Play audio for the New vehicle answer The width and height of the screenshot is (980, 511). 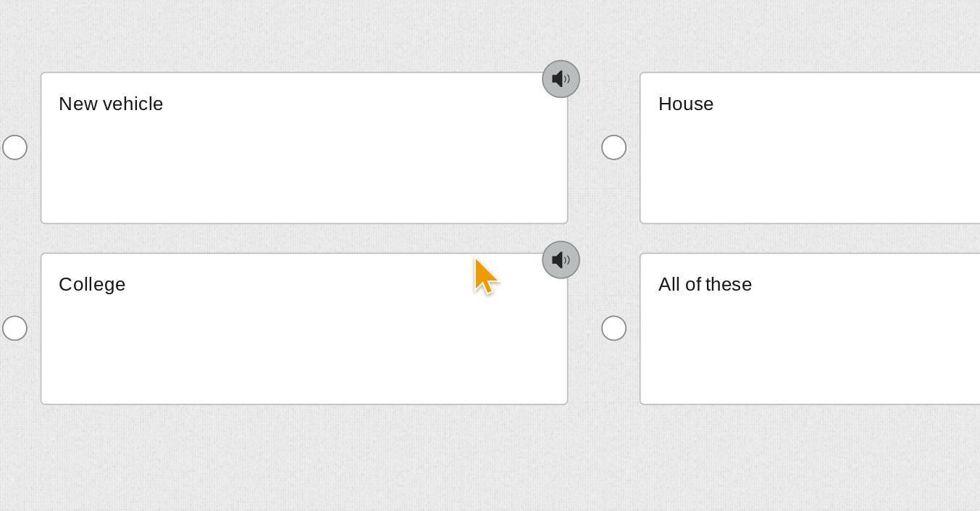click(561, 79)
